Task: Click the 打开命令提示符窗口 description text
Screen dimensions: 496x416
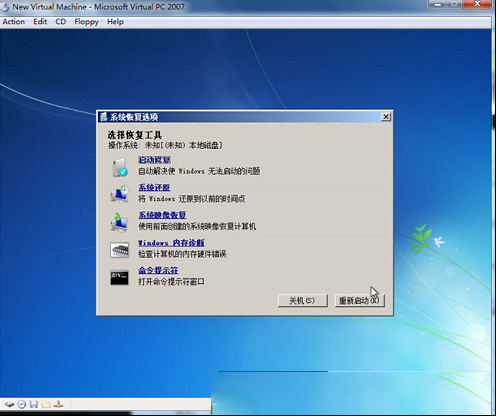Action: [x=171, y=282]
